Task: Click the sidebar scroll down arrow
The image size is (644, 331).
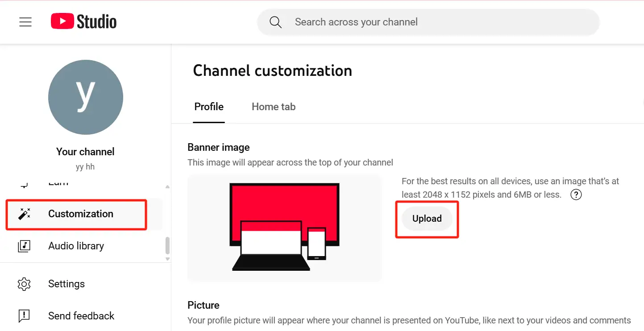Action: tap(167, 259)
